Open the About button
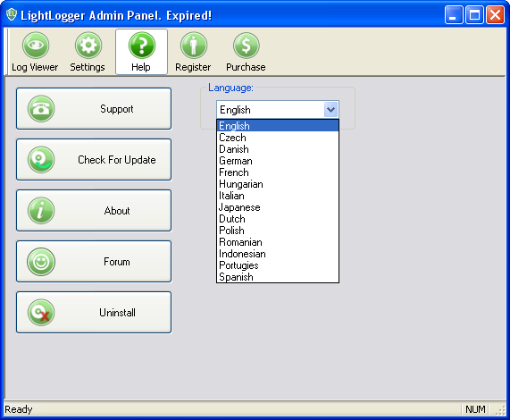Screen dimensions: 510x420 click(x=94, y=211)
